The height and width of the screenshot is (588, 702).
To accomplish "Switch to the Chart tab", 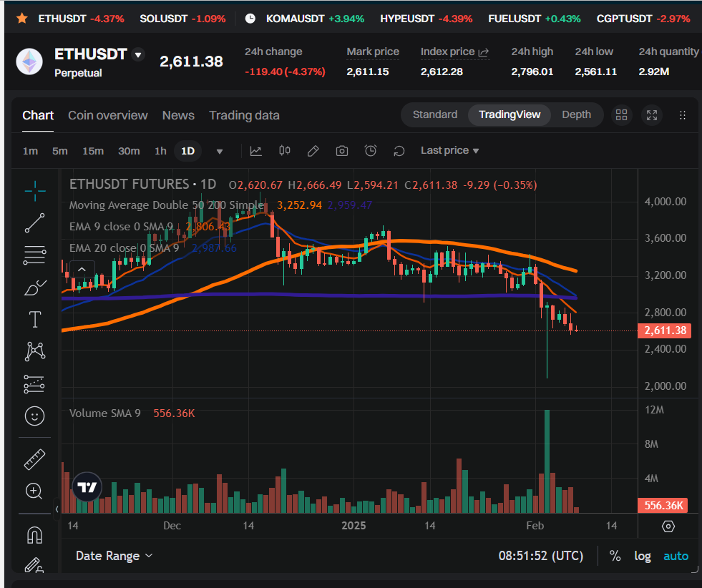I will [x=38, y=115].
